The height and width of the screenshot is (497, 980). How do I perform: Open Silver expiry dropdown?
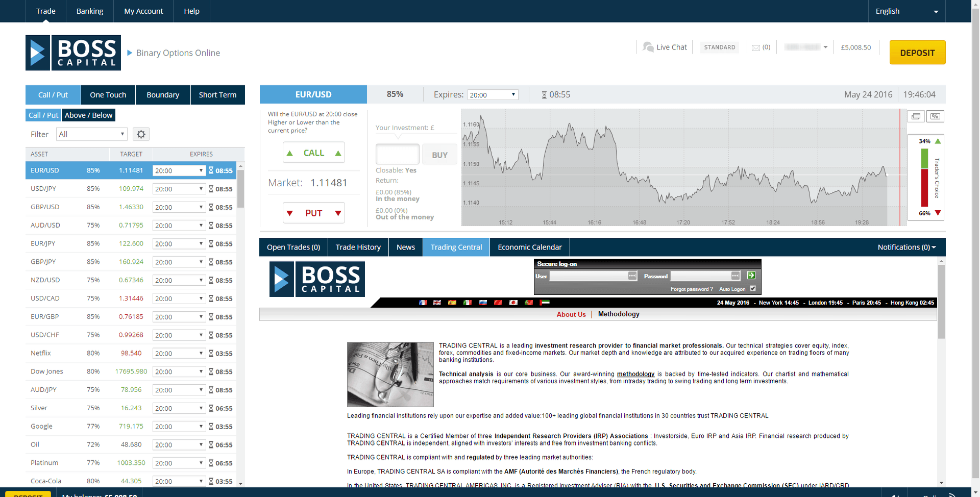point(179,408)
